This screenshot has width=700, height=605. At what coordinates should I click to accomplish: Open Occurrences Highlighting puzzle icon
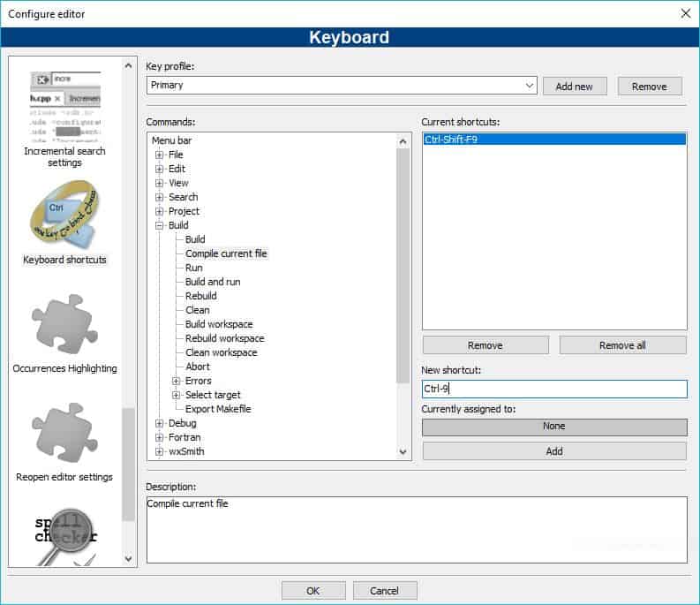[64, 323]
